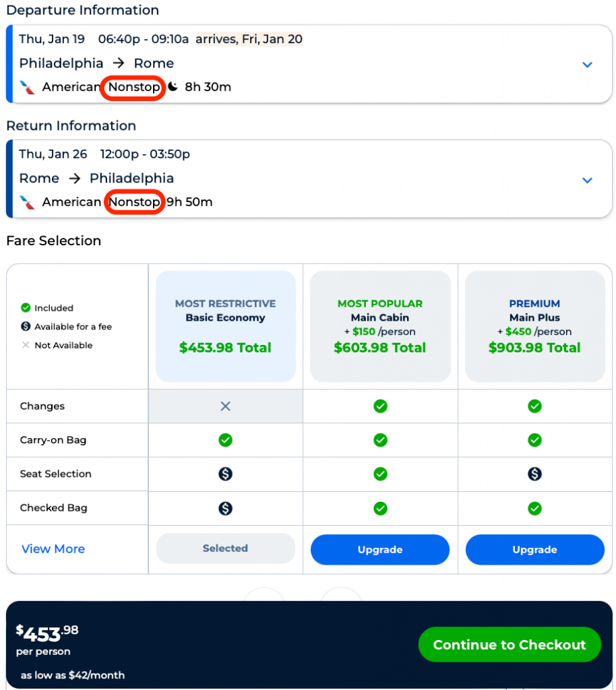Click Main Plus checked bag checkmark
Screen dimensions: 616x690
pyautogui.click(x=534, y=508)
